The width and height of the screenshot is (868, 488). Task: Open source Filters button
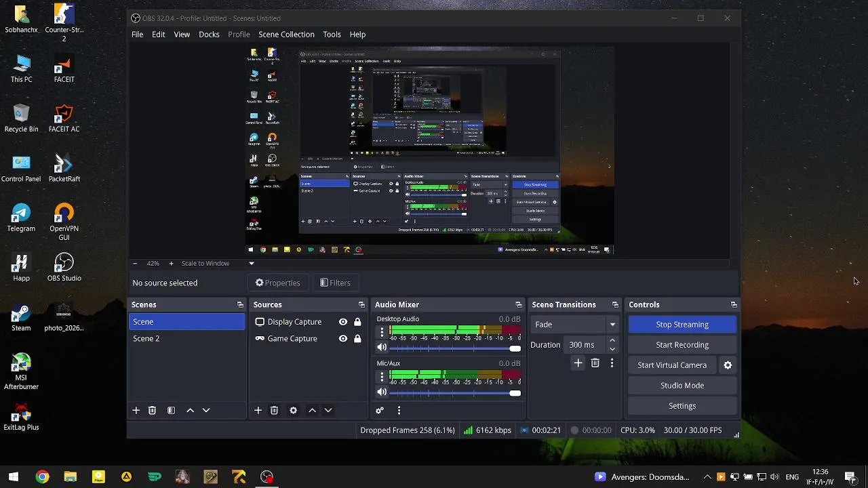tap(335, 283)
